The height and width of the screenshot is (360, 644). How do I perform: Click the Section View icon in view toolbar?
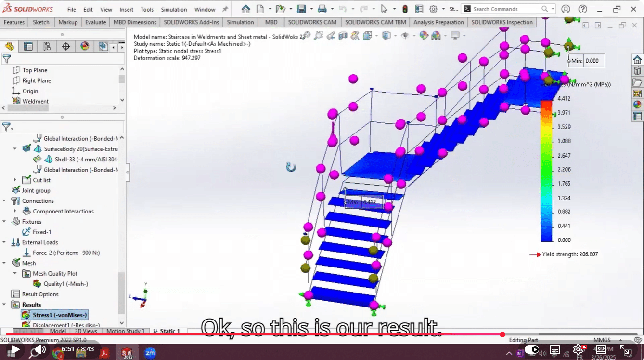point(343,35)
